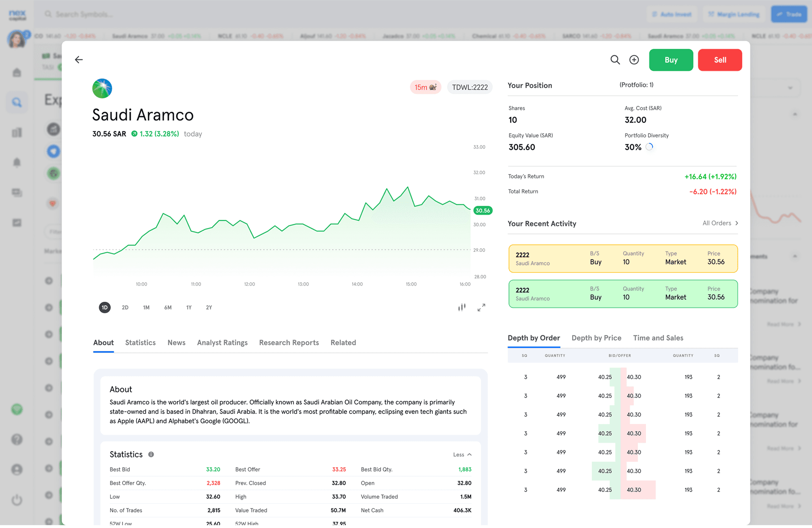This screenshot has width=812, height=528.
Task: Open the green 2222 Saudi Aramco order card
Action: pyautogui.click(x=623, y=294)
